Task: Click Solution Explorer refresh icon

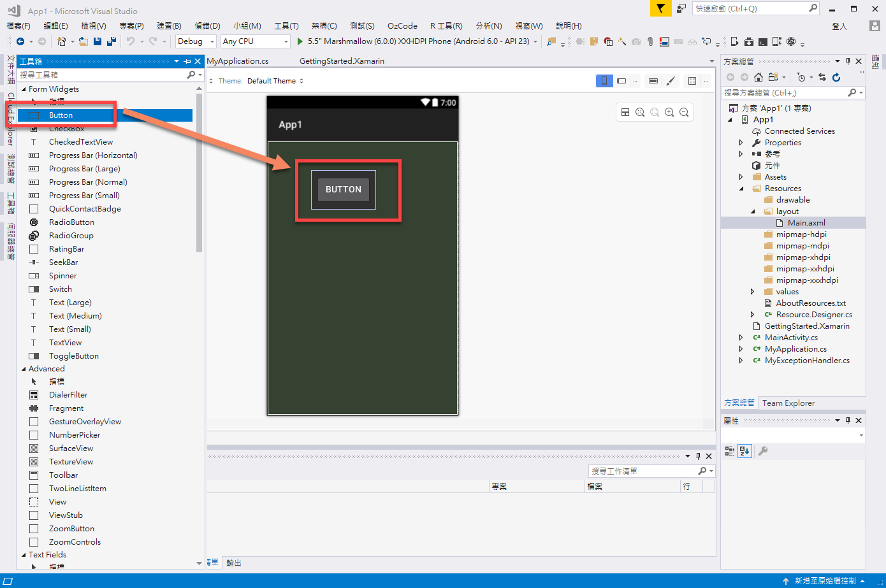Action: pyautogui.click(x=836, y=77)
